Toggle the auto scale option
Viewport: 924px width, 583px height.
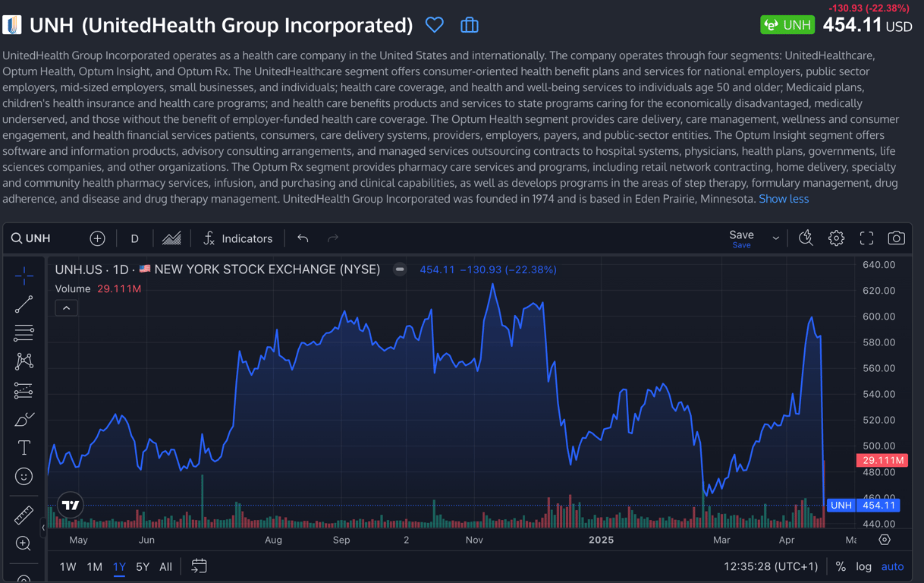click(892, 566)
